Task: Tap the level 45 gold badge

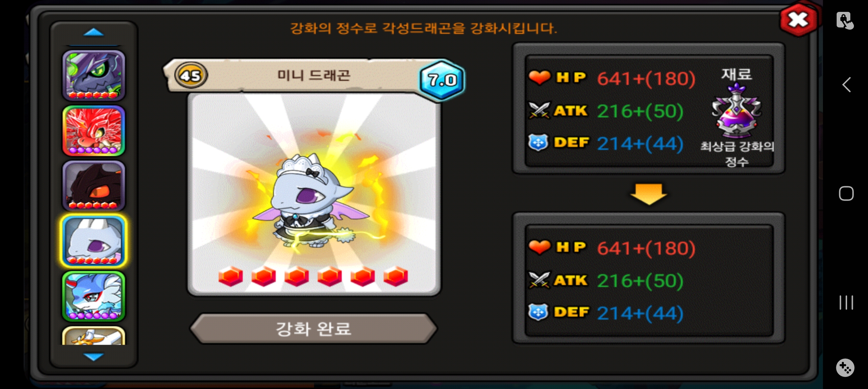Action: (x=191, y=75)
